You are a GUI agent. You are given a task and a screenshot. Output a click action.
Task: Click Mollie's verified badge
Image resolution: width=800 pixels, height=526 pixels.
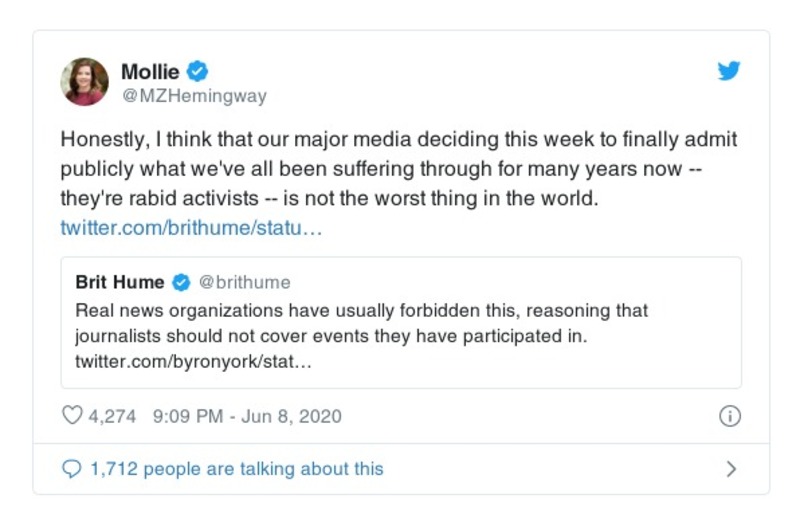click(198, 71)
